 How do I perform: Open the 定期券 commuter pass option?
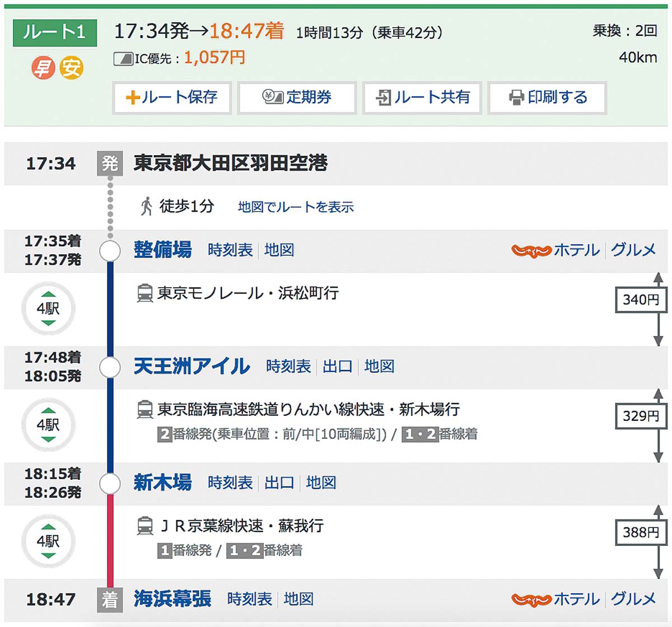coord(297,97)
